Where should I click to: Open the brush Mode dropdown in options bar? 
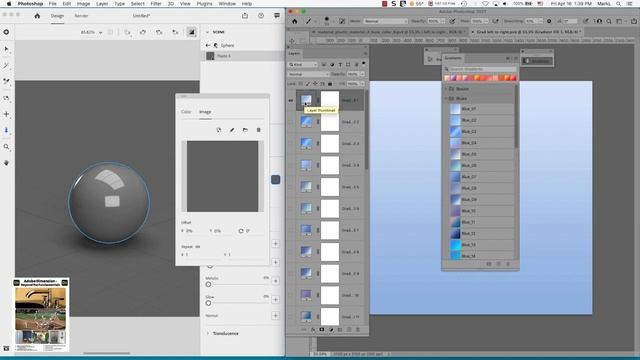point(385,21)
